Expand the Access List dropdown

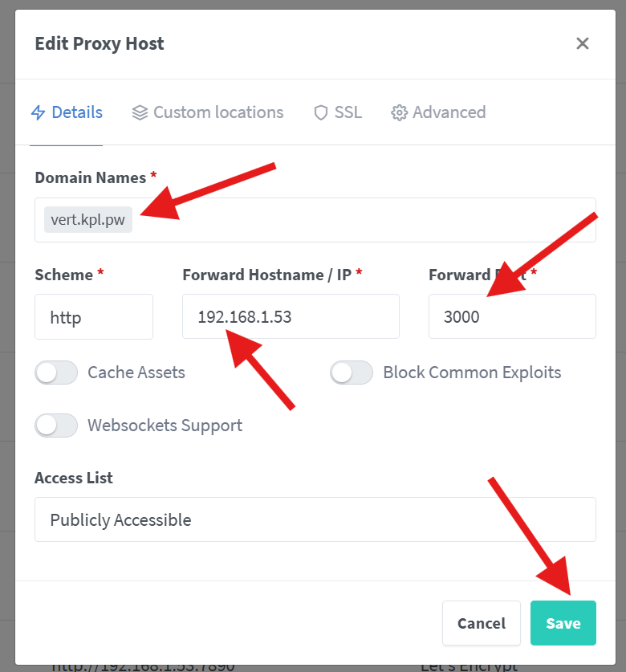click(315, 519)
